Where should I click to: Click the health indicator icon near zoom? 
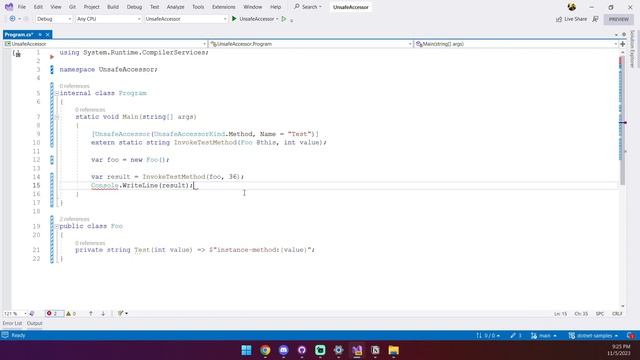pyautogui.click(x=32, y=313)
